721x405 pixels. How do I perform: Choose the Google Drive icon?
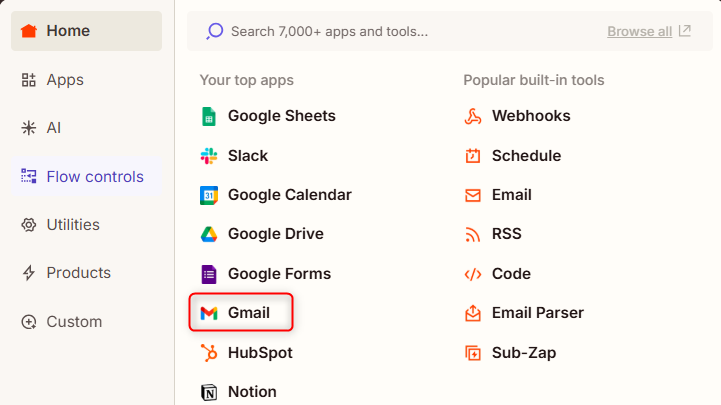click(x=209, y=234)
